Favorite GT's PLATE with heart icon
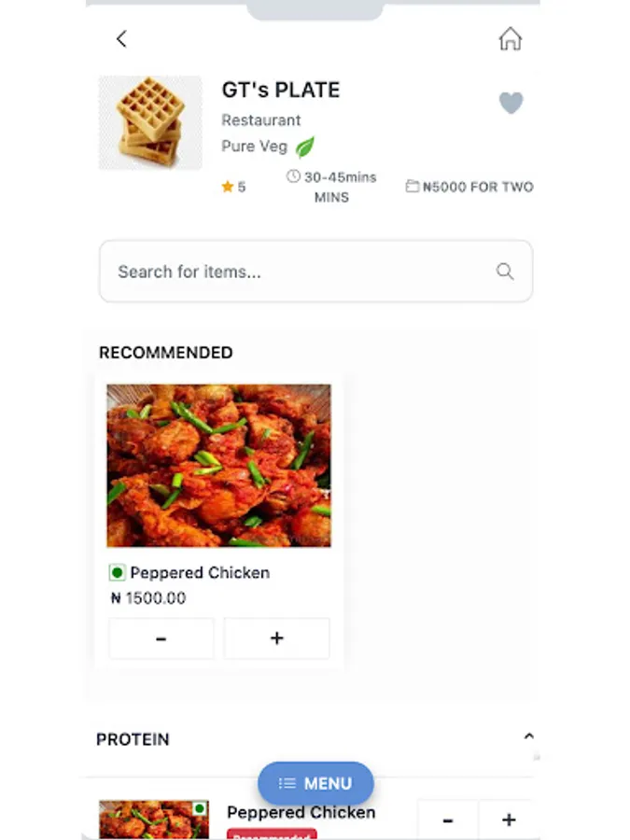 [511, 102]
